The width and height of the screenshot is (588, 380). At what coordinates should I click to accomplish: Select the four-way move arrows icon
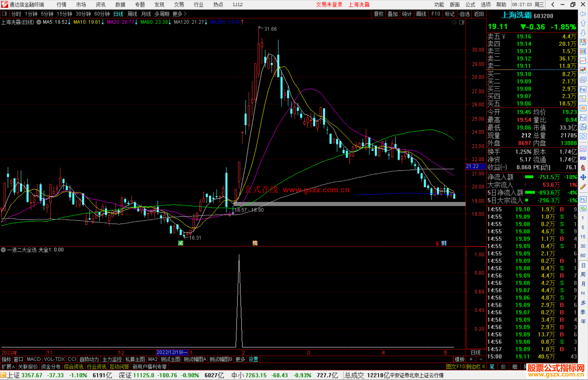tap(583, 177)
